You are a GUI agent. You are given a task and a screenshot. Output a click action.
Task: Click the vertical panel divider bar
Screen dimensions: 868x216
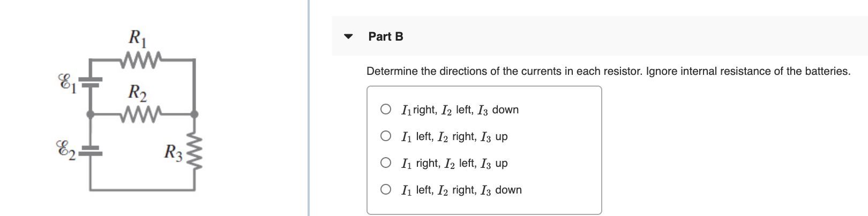click(x=309, y=108)
